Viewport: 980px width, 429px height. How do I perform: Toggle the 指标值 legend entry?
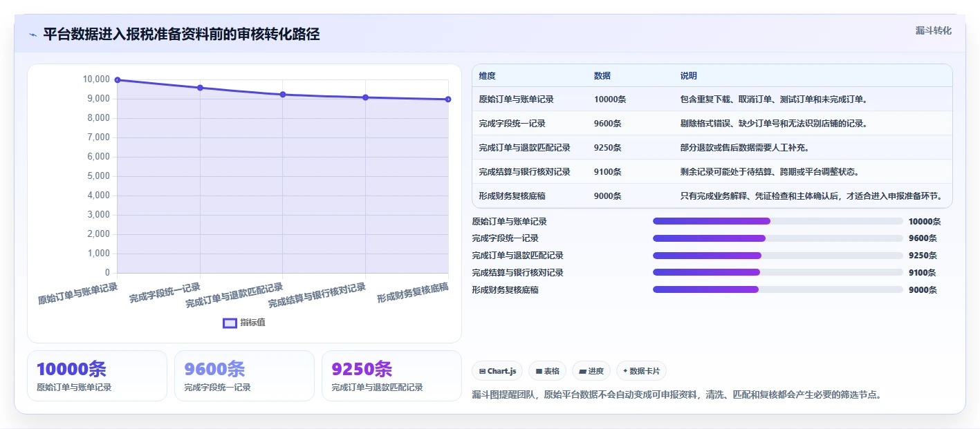pyautogui.click(x=244, y=323)
